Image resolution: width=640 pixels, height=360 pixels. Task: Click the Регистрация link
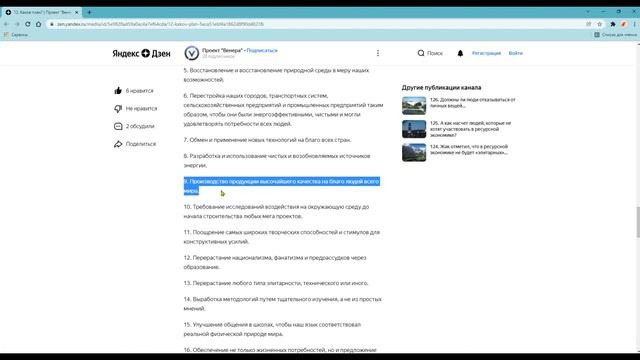point(486,53)
